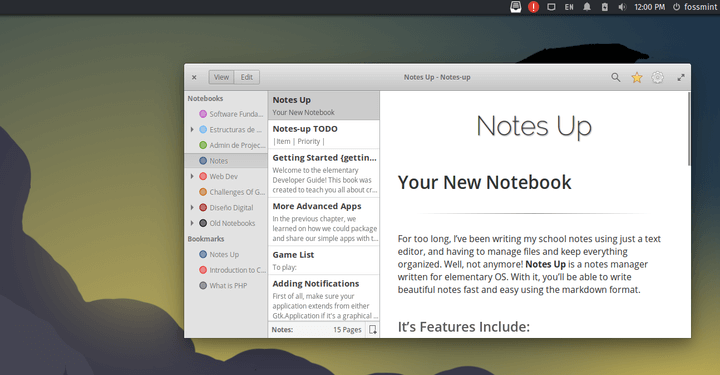The width and height of the screenshot is (720, 375).
Task: Expand the Estructuras de... notebook
Action: [x=192, y=129]
